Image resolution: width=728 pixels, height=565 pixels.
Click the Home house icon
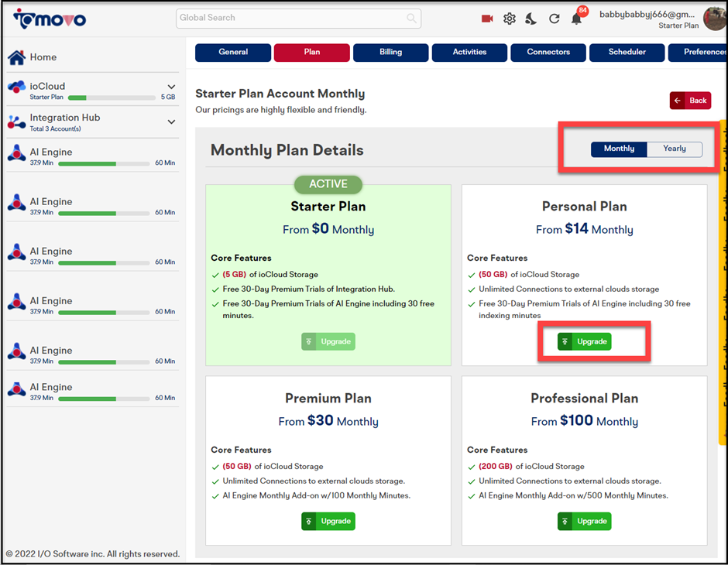coord(17,57)
